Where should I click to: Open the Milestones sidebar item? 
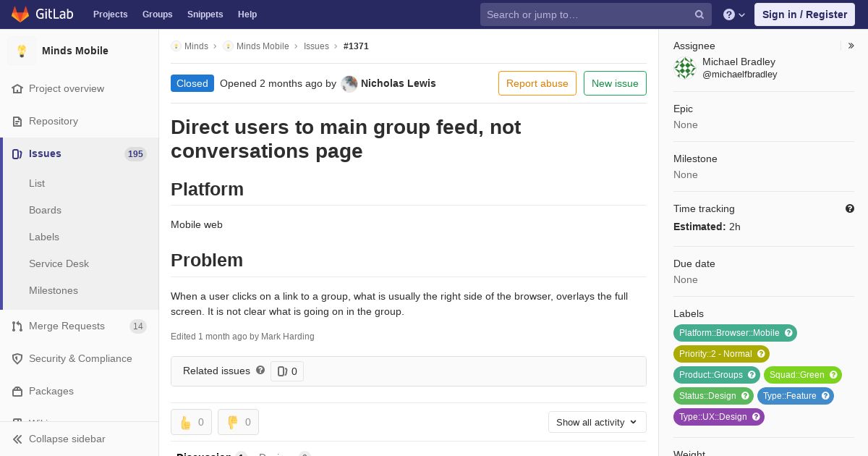pos(54,290)
